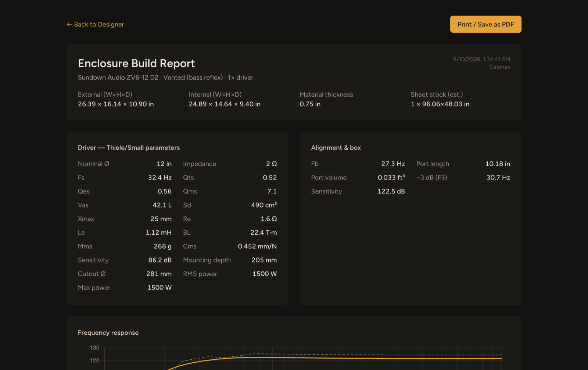Image resolution: width=588 pixels, height=370 pixels.
Task: Click the Xmax value 25 mm
Action: [x=161, y=219]
